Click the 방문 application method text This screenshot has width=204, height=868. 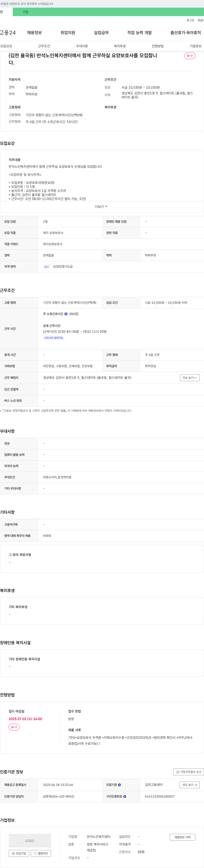tap(71, 719)
